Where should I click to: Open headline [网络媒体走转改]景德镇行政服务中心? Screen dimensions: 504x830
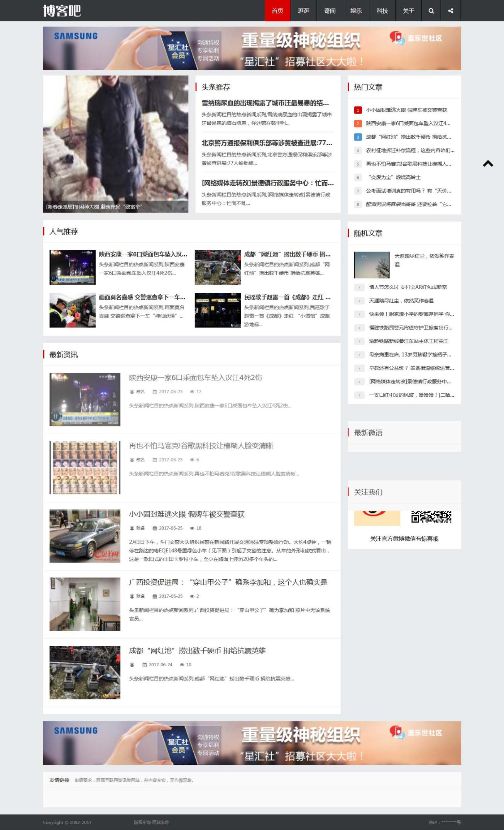pyautogui.click(x=267, y=183)
